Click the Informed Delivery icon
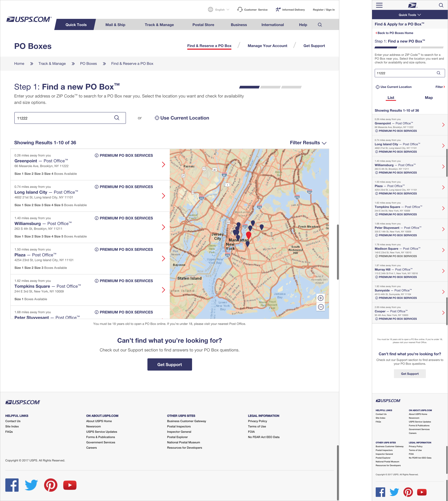Screen dimensions: 448x501 click(278, 10)
